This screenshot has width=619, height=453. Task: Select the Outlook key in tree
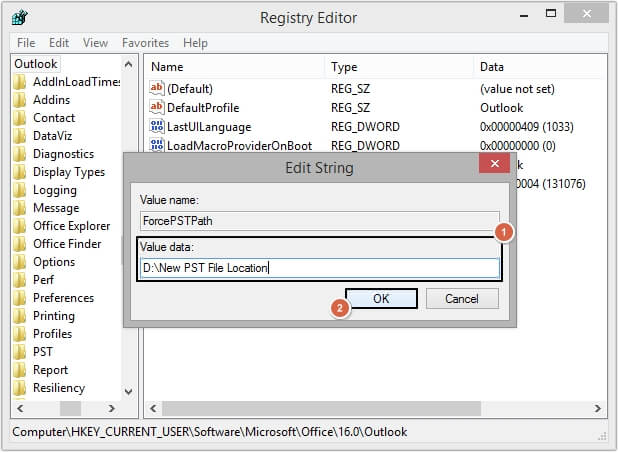point(36,64)
